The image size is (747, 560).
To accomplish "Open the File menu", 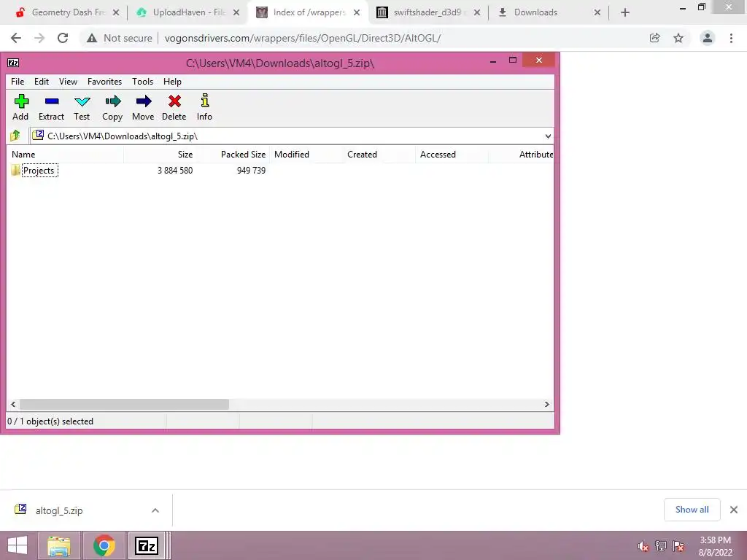I will pyautogui.click(x=18, y=82).
